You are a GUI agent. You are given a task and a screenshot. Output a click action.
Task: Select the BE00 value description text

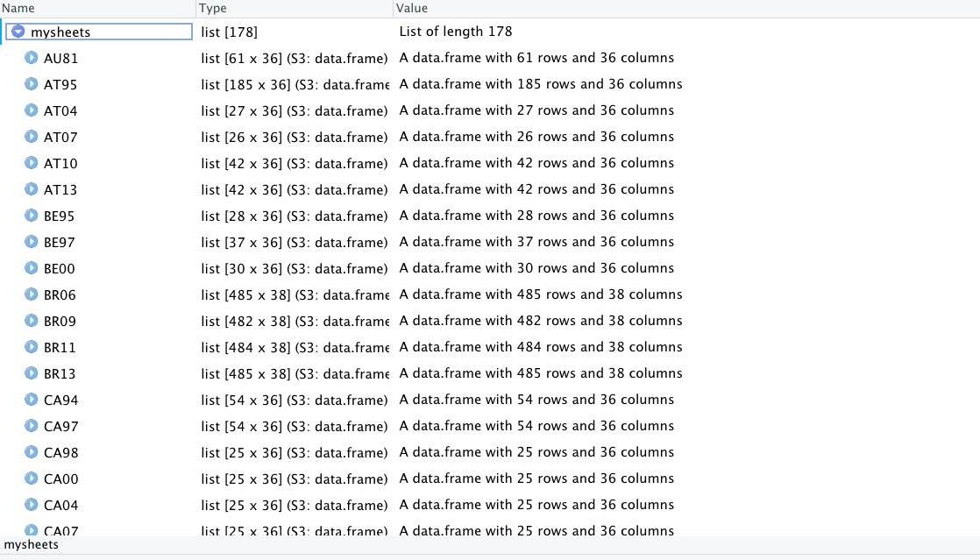click(536, 269)
